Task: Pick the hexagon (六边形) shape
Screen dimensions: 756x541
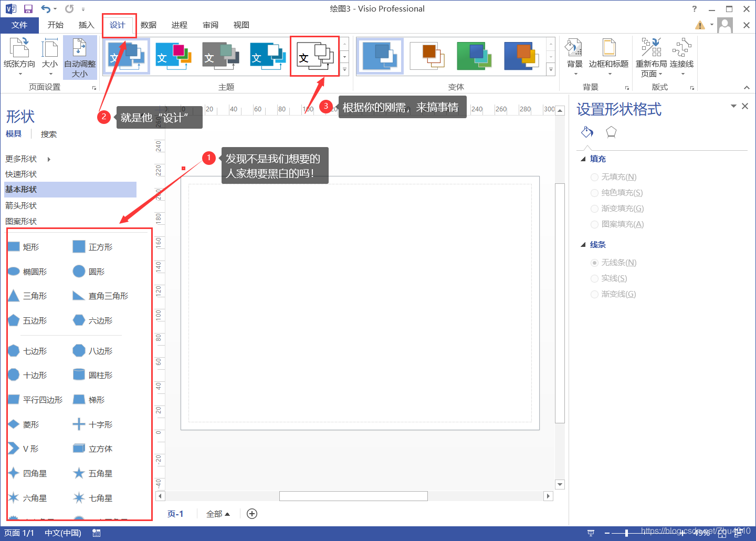Action: coord(92,320)
